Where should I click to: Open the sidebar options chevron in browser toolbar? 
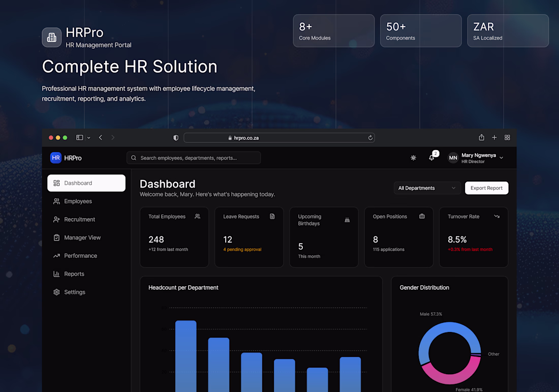click(89, 138)
